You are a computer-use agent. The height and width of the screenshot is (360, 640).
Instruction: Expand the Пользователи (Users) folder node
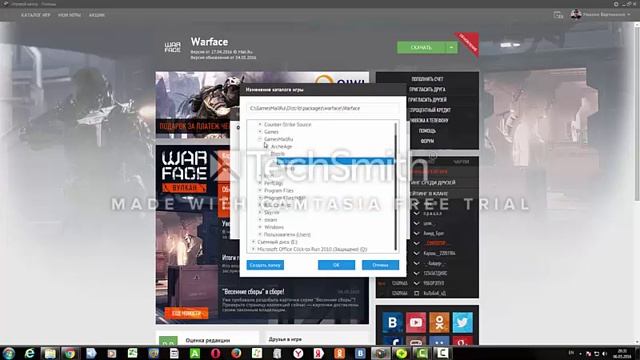pos(260,234)
